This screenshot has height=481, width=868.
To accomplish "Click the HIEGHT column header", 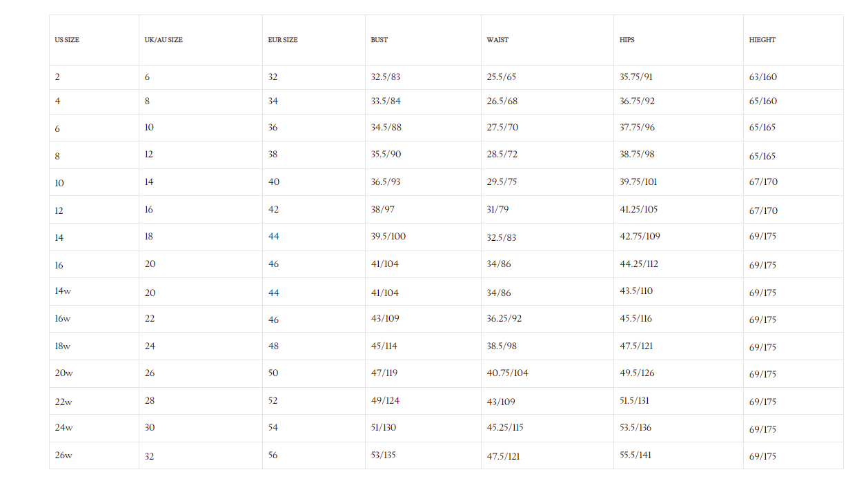I will (x=762, y=40).
